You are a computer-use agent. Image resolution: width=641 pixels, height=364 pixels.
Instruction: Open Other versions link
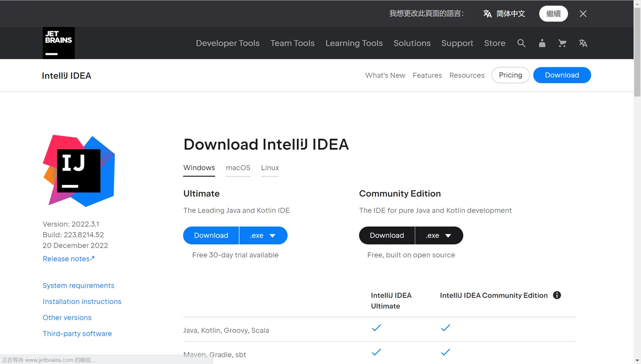tap(67, 317)
